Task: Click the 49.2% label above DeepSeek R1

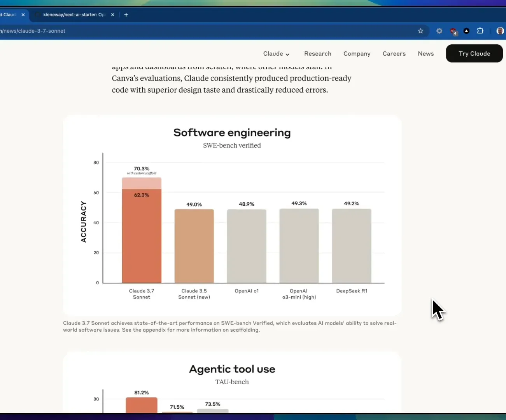Action: click(x=352, y=203)
